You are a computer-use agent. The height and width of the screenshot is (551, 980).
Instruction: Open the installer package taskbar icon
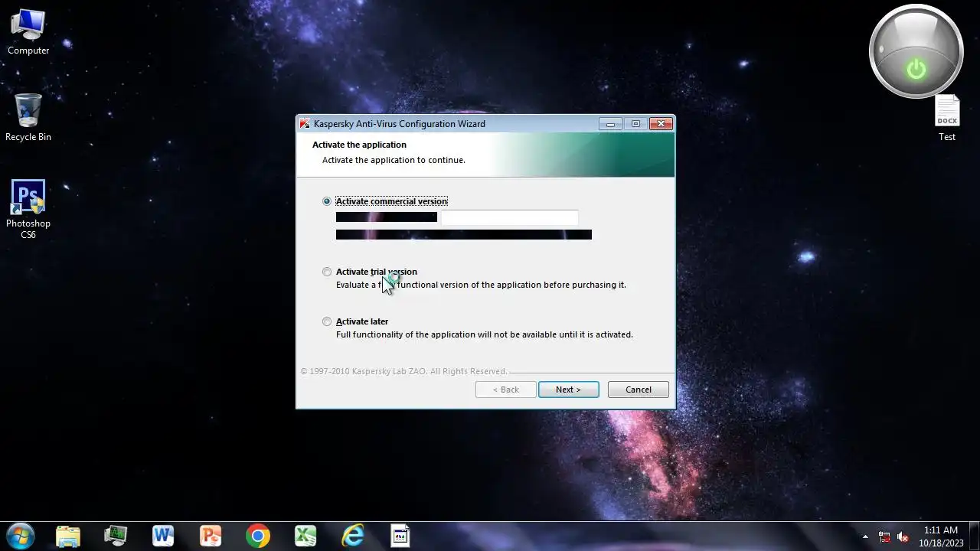pos(400,536)
